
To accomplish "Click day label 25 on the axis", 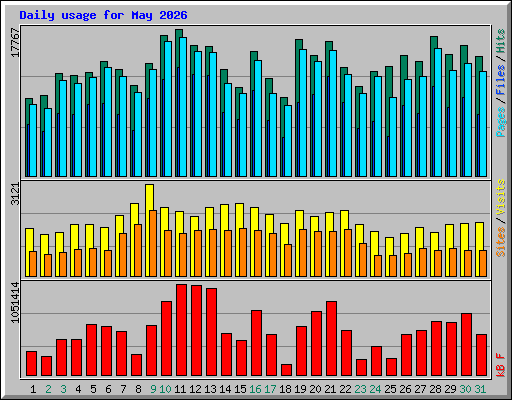I will (x=390, y=389).
